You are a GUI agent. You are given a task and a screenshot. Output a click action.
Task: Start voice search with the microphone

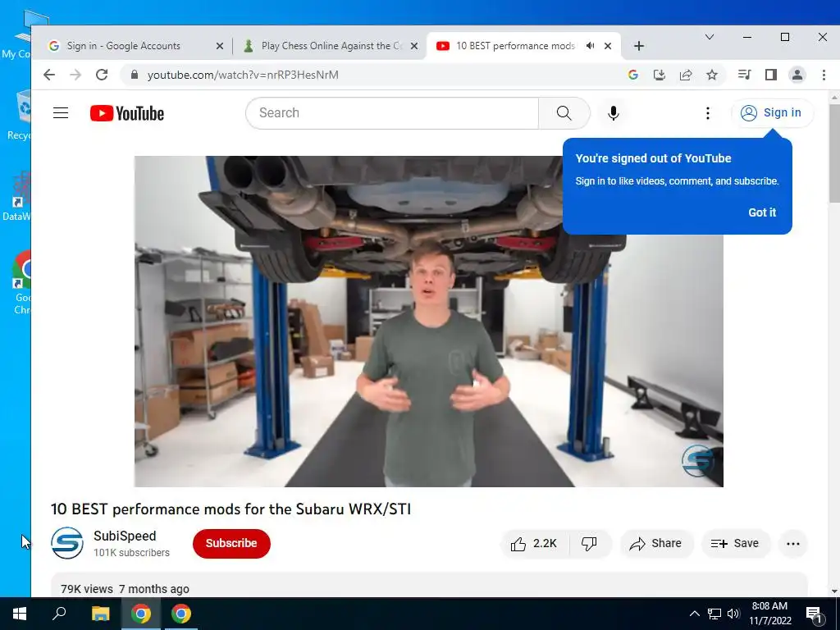tap(614, 113)
